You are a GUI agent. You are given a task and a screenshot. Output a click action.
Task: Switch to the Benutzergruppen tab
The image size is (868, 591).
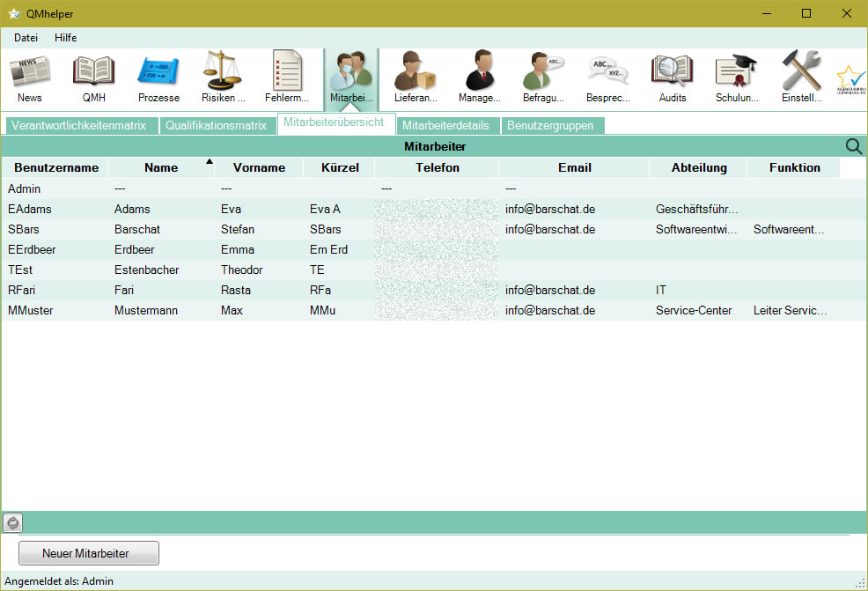(550, 126)
